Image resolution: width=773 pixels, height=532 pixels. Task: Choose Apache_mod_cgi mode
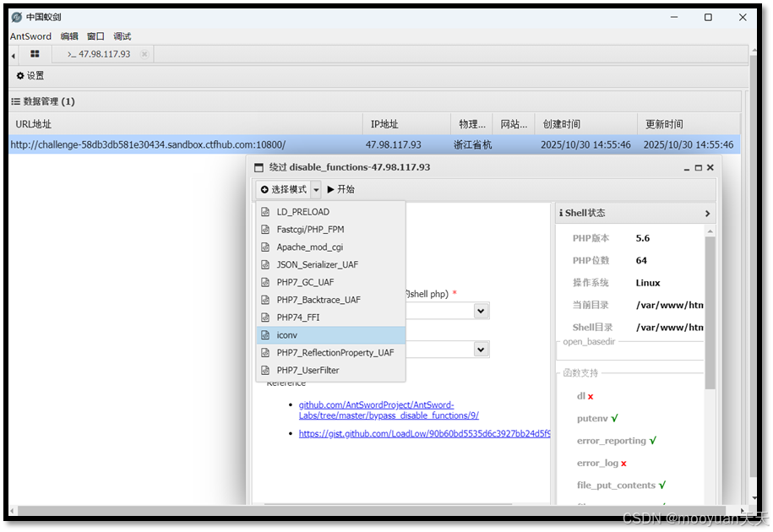[x=331, y=247]
